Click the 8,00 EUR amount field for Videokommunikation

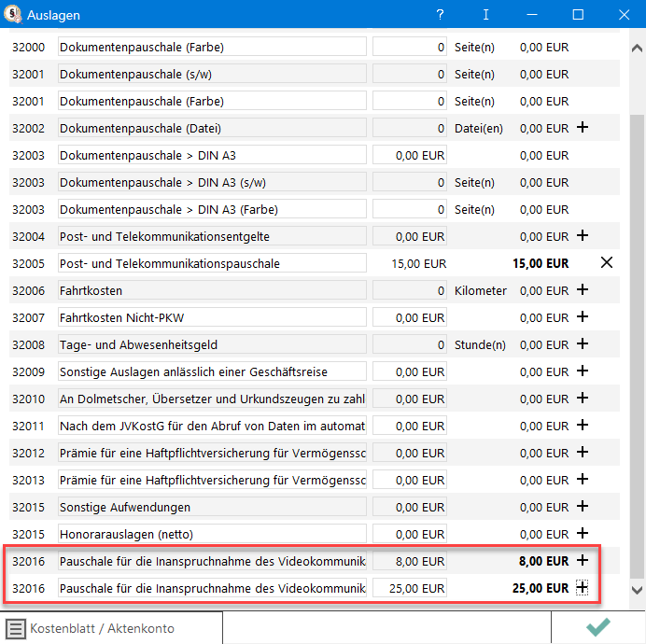point(410,561)
